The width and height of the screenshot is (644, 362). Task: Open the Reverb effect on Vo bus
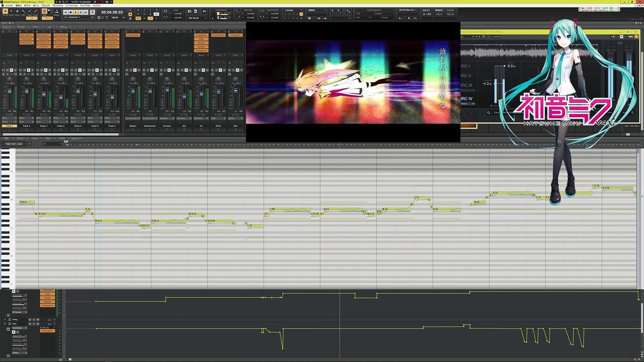click(201, 43)
